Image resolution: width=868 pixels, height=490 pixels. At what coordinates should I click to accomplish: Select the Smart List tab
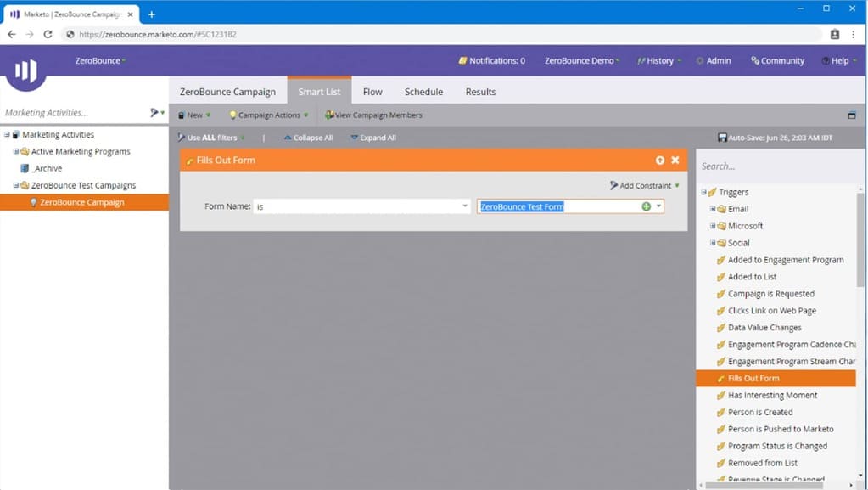(x=319, y=92)
